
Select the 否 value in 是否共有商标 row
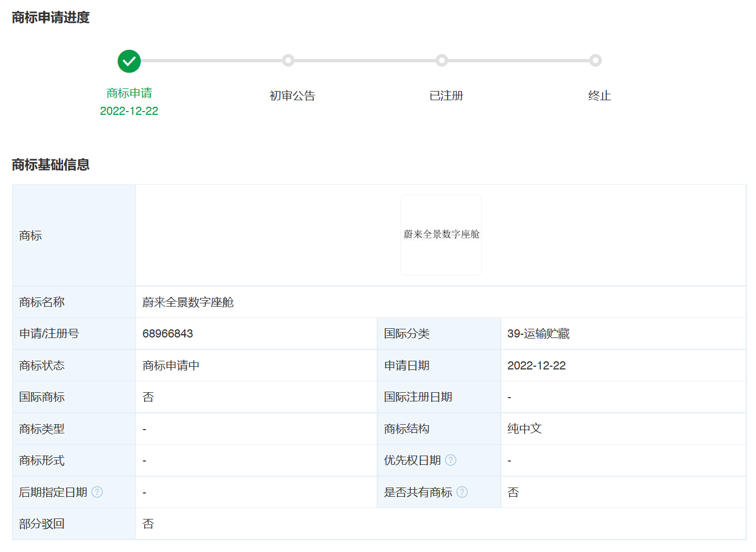[513, 492]
